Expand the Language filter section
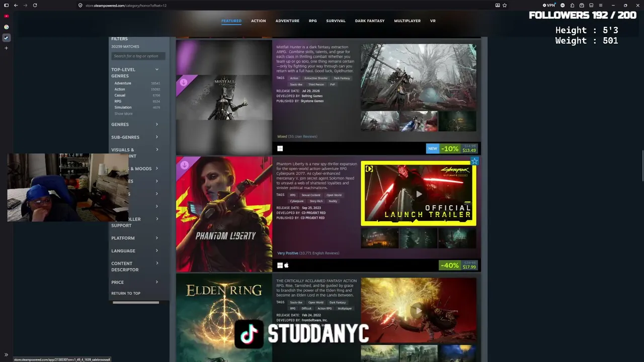Viewport: 644px width, 362px height. pyautogui.click(x=135, y=250)
